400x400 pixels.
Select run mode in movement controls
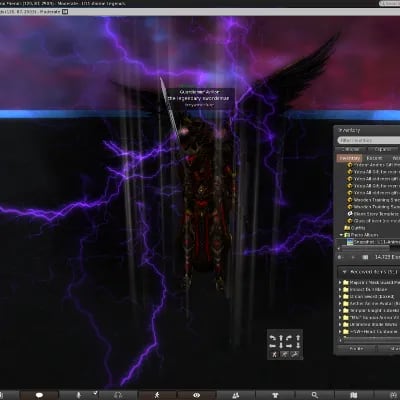(x=284, y=354)
